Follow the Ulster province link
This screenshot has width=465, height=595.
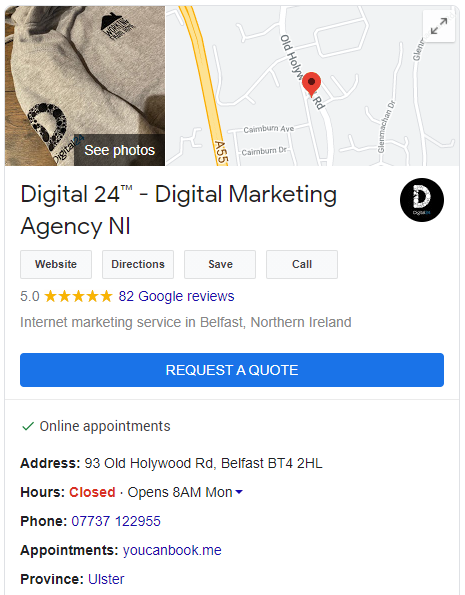[x=106, y=579]
